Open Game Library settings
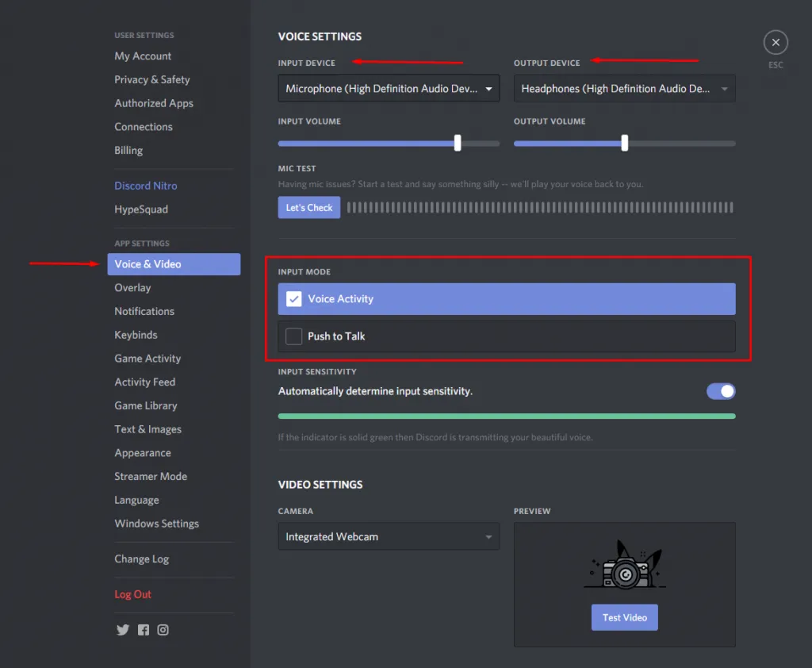Image resolution: width=812 pixels, height=668 pixels. pos(146,405)
